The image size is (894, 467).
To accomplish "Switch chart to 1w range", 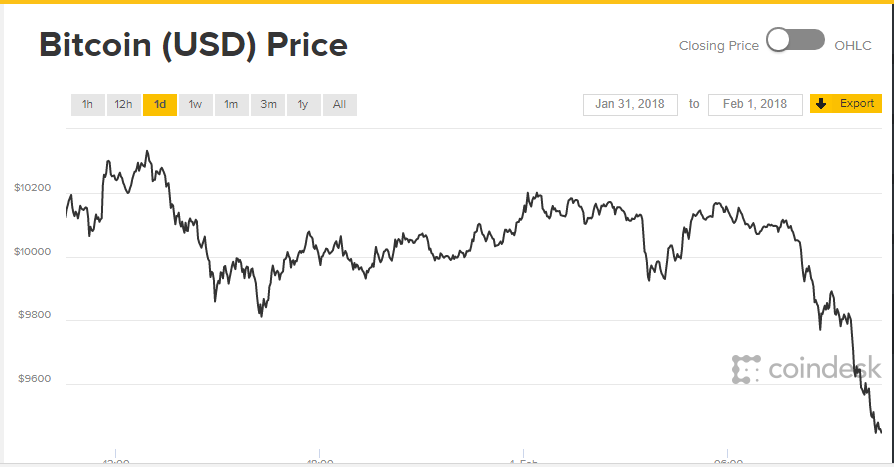I will [x=195, y=104].
